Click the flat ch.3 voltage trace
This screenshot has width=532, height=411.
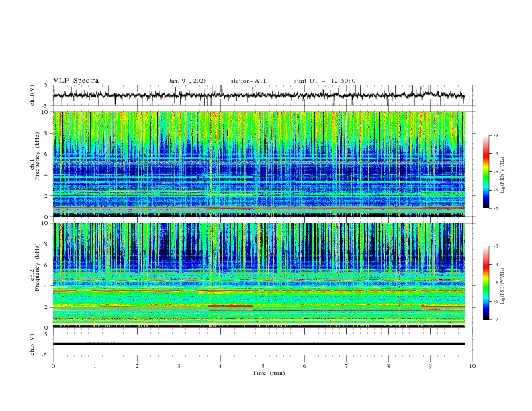[259, 344]
